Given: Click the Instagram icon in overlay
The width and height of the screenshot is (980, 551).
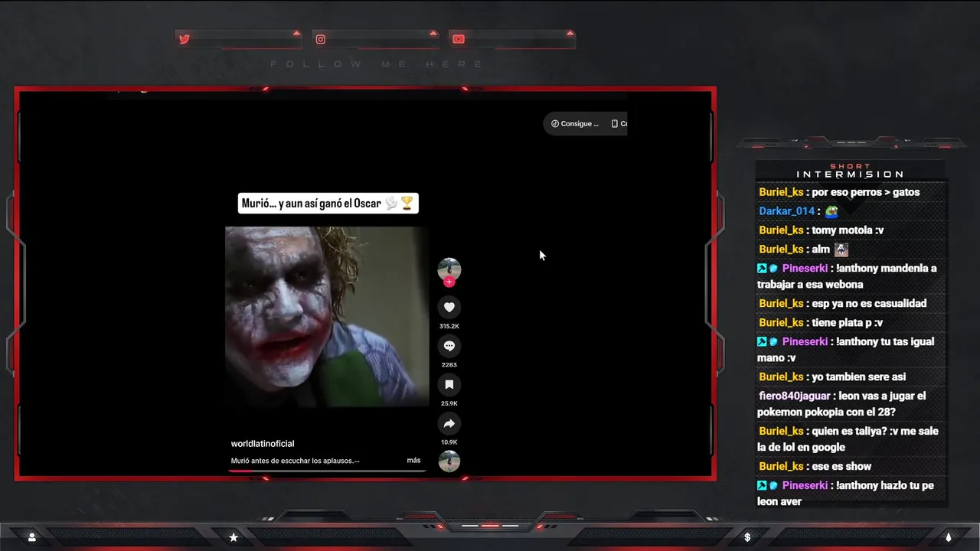Looking at the screenshot, I should pos(321,39).
